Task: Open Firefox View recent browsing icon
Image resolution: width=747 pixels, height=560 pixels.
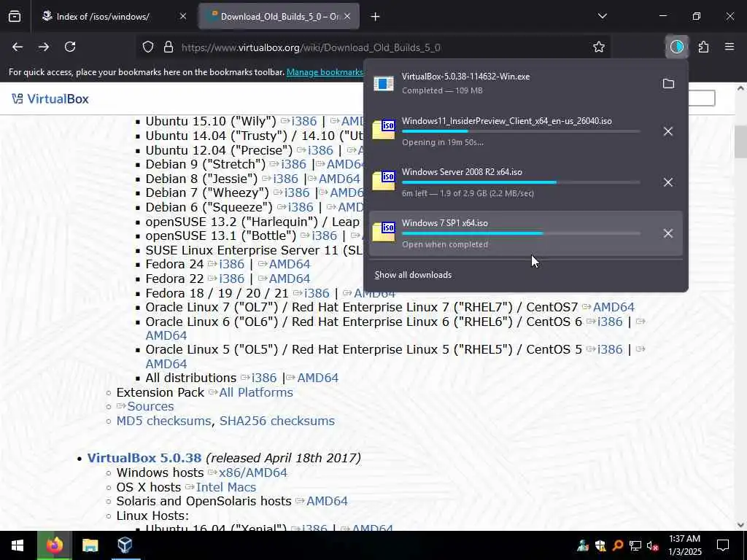Action: tap(15, 17)
